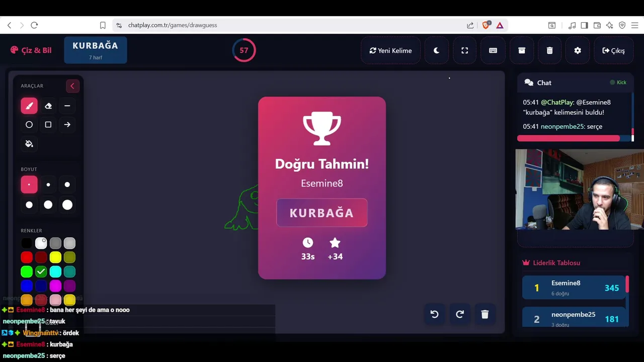Pick the black color swatch
Screen dimensions: 644x362
(27, 243)
